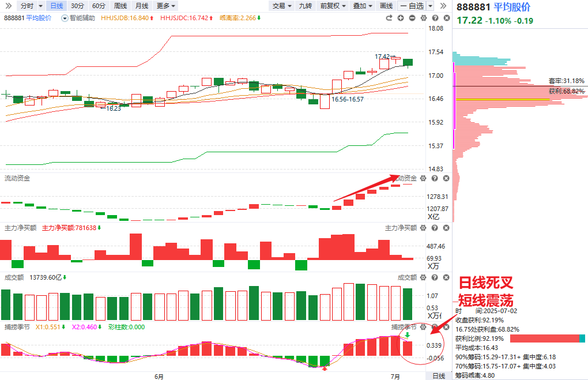Change indicator via left 捕捞季节 label
The image size is (588, 380).
click(x=17, y=327)
